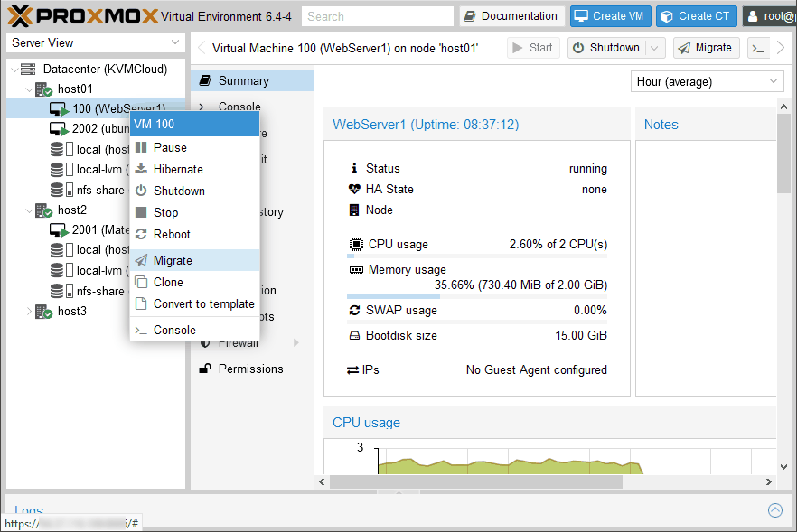Expand the Firewall submenu arrow
This screenshot has height=532, width=797.
(x=295, y=343)
